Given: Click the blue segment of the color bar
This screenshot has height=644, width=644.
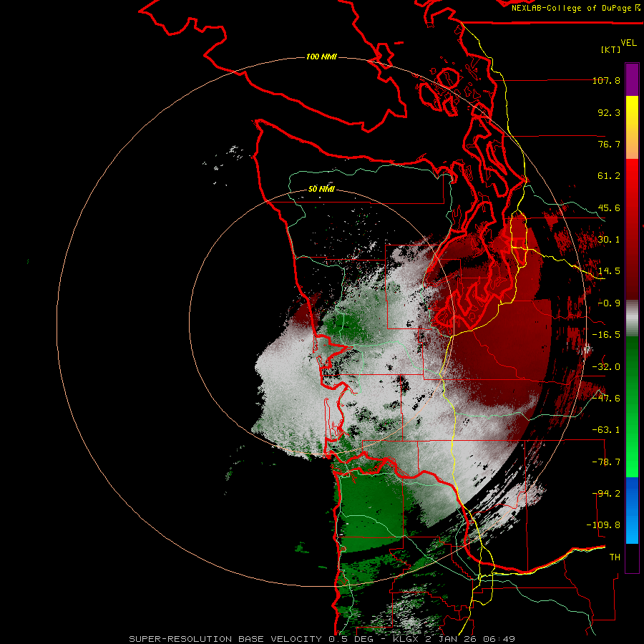Looking at the screenshot, I should pyautogui.click(x=632, y=510).
